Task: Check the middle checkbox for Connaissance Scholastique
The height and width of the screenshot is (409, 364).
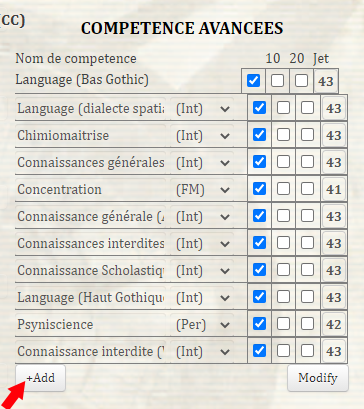Action: pyautogui.click(x=283, y=270)
